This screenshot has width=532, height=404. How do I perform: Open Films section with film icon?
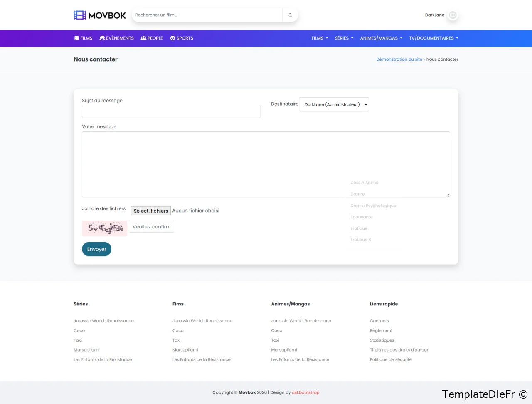83,38
